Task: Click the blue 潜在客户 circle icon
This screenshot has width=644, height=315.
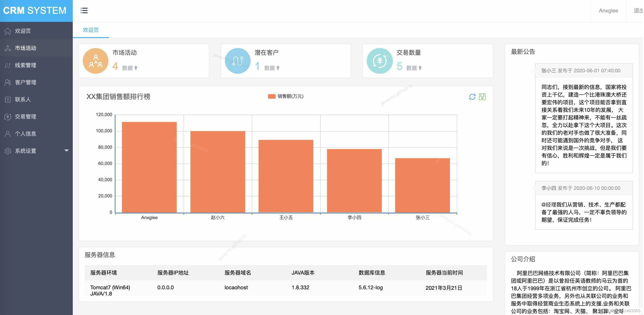Action: (238, 61)
